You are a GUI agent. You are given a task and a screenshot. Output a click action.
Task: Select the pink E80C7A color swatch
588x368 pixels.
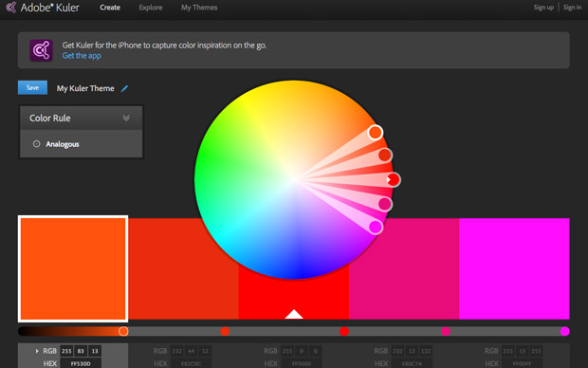click(404, 269)
